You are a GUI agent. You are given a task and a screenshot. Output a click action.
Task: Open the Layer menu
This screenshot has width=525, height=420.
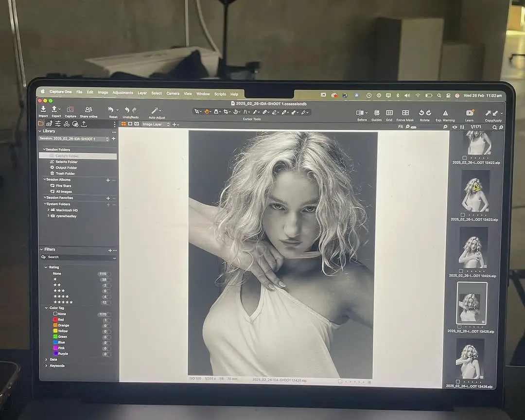[142, 93]
